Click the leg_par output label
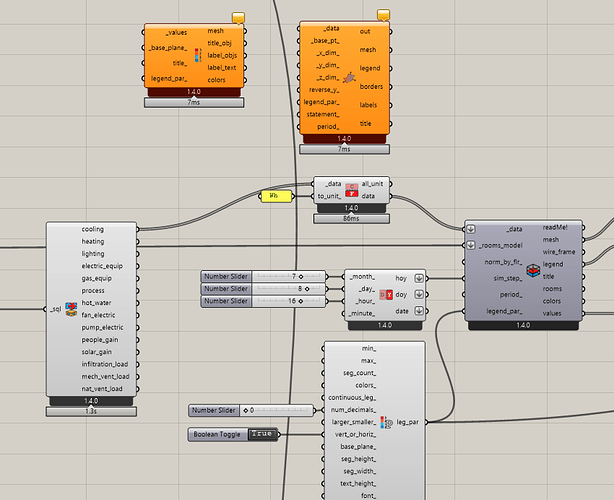 pos(408,422)
